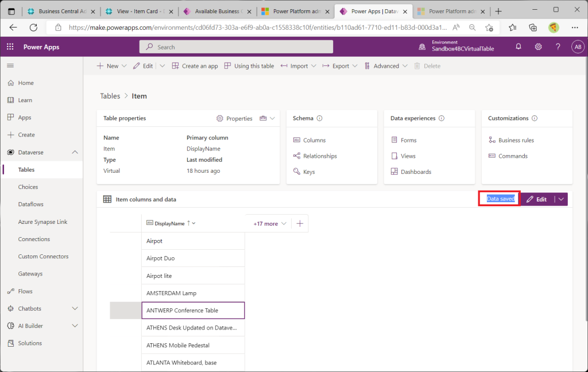Open the table Properties gear button
Viewport: 588px width, 372px height.
pyautogui.click(x=234, y=118)
